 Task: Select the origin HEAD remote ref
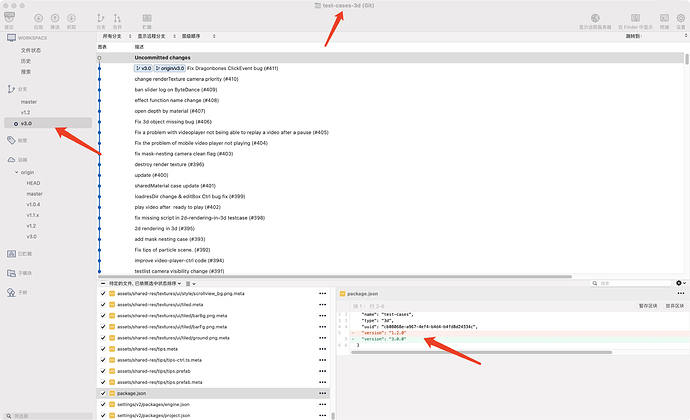point(33,183)
